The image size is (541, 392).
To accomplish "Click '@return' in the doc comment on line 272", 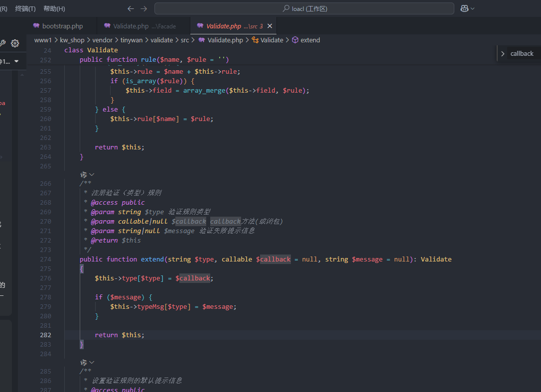I will pos(104,240).
